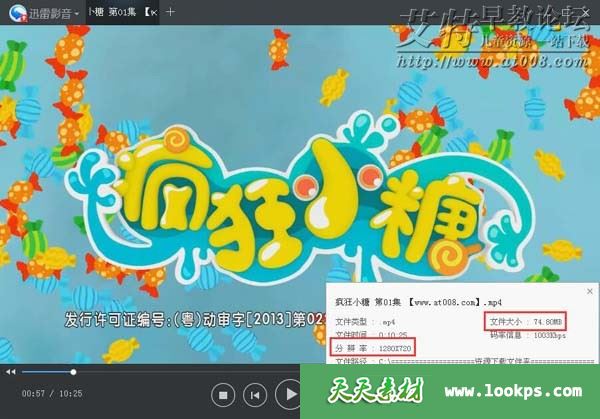The image size is (600, 419).
Task: Click file name 疯狂小糖 第01集 .mp4 text
Action: pyautogui.click(x=419, y=302)
